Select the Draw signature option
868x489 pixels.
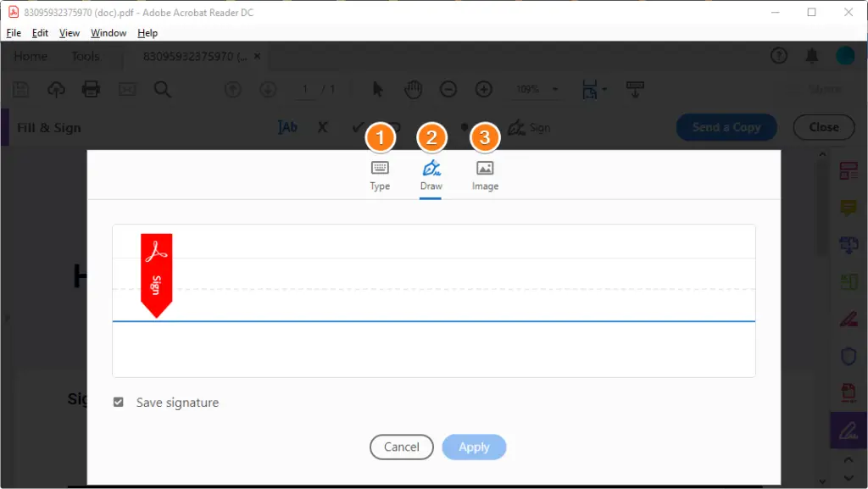[x=431, y=175]
